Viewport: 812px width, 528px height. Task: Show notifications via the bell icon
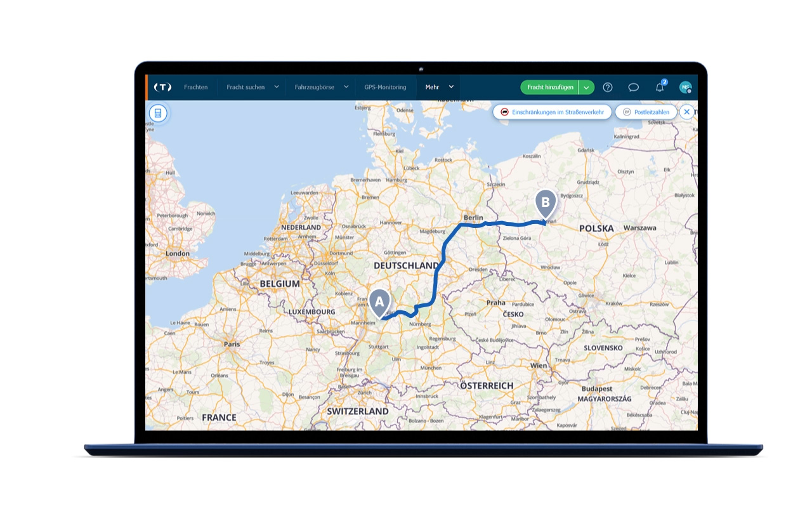click(660, 87)
